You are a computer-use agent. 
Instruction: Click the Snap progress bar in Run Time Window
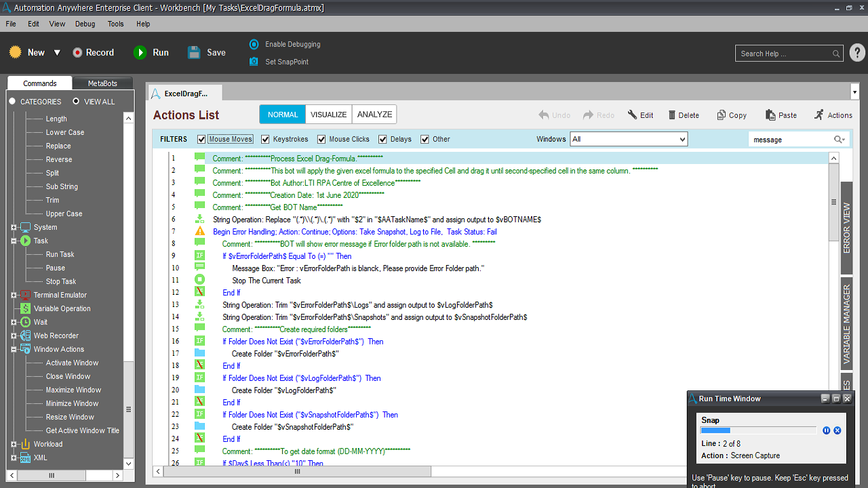pyautogui.click(x=758, y=430)
